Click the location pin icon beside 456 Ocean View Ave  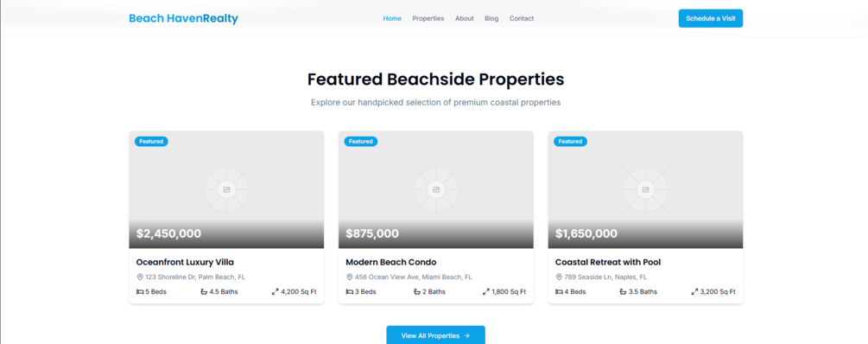pyautogui.click(x=349, y=277)
